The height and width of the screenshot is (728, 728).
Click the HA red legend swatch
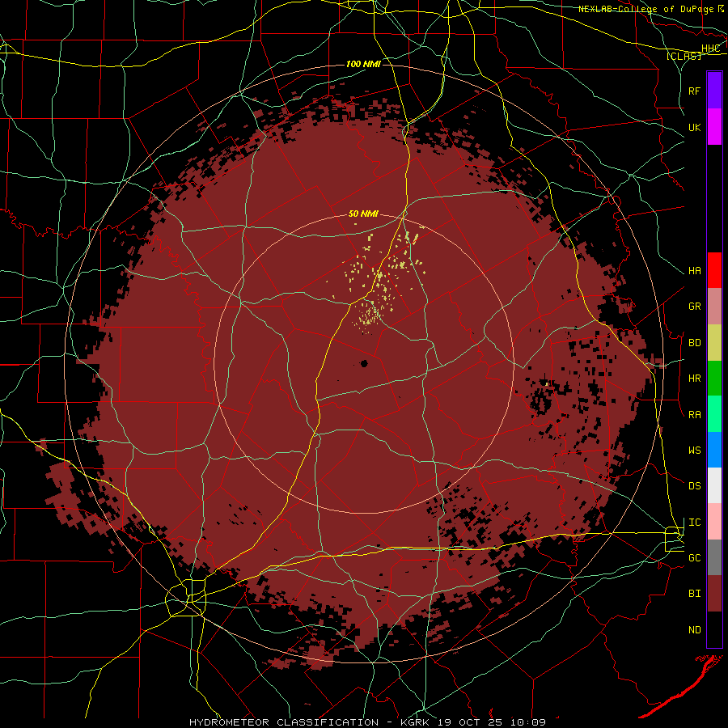[714, 270]
